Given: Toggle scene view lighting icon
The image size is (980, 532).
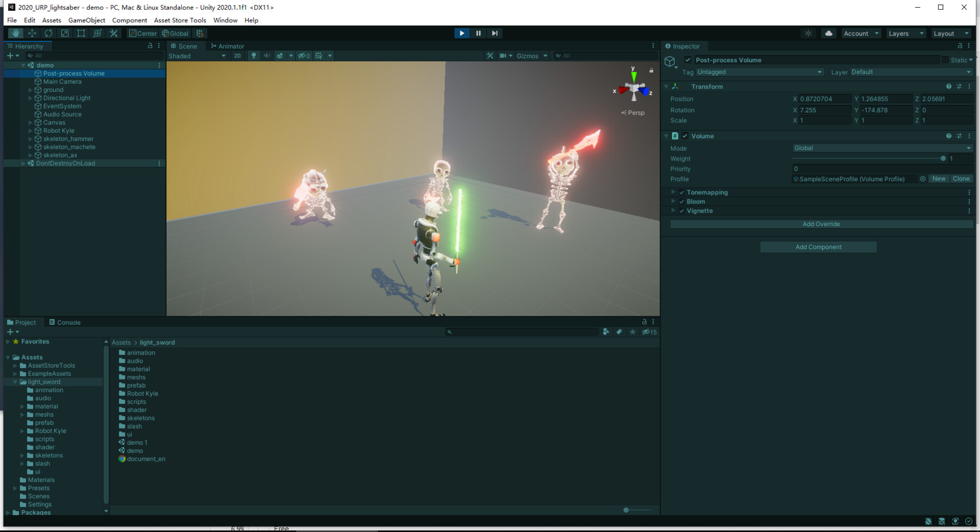Looking at the screenshot, I should click(254, 56).
